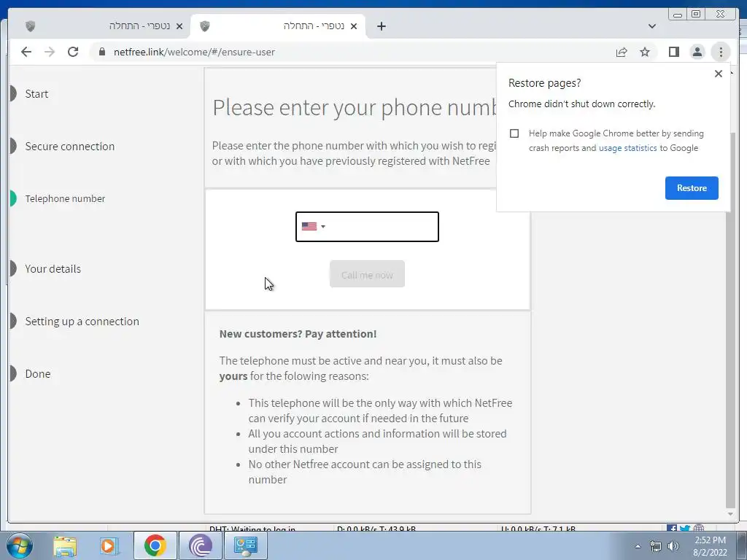Screen dimensions: 747x560
Task: Open the taskbar clock 2:52 PM
Action: click(710, 546)
